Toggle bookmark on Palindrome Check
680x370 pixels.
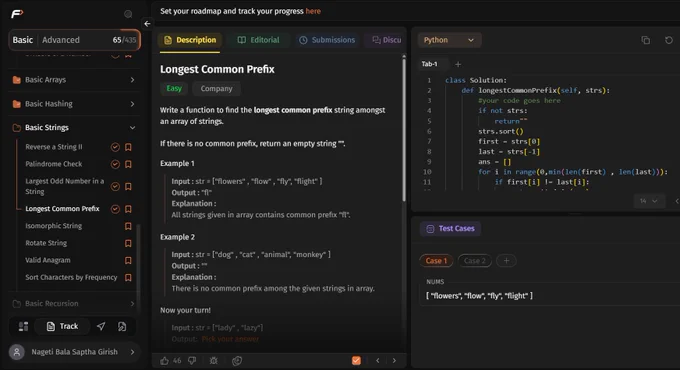(128, 164)
